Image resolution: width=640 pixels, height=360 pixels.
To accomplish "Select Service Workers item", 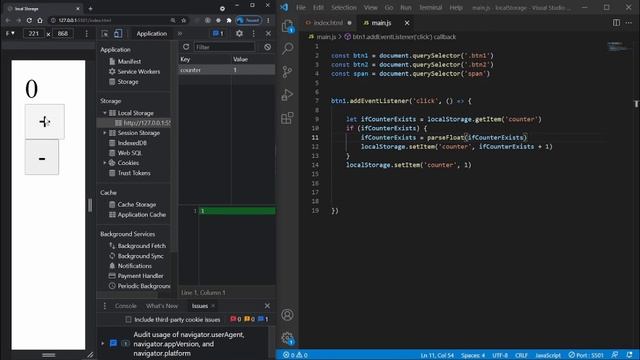I will [139, 71].
